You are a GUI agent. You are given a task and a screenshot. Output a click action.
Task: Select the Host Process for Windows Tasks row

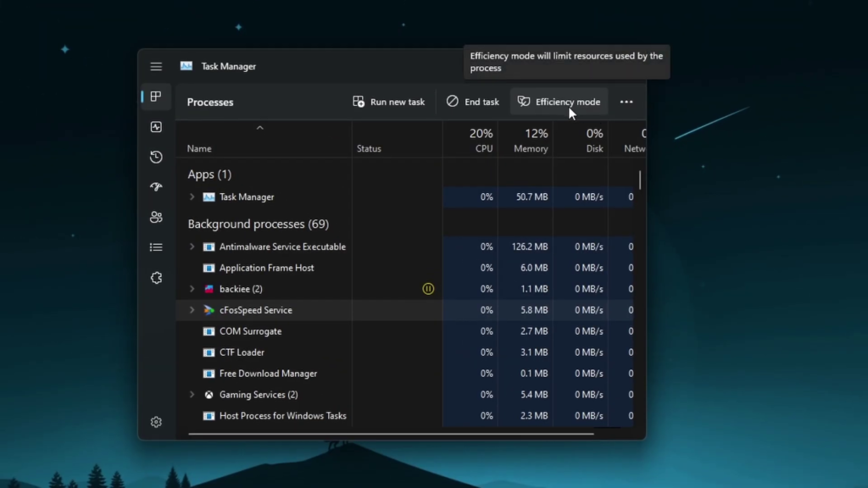point(405,416)
